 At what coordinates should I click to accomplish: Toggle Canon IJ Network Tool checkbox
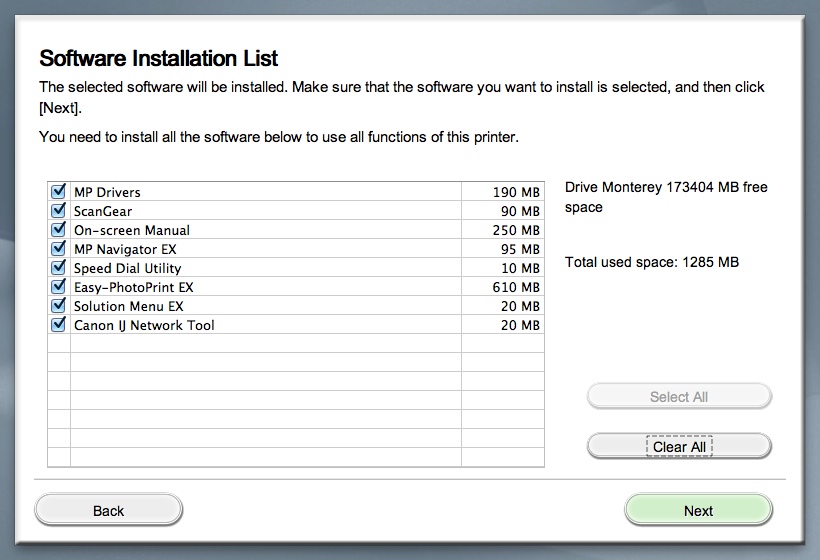coord(58,324)
